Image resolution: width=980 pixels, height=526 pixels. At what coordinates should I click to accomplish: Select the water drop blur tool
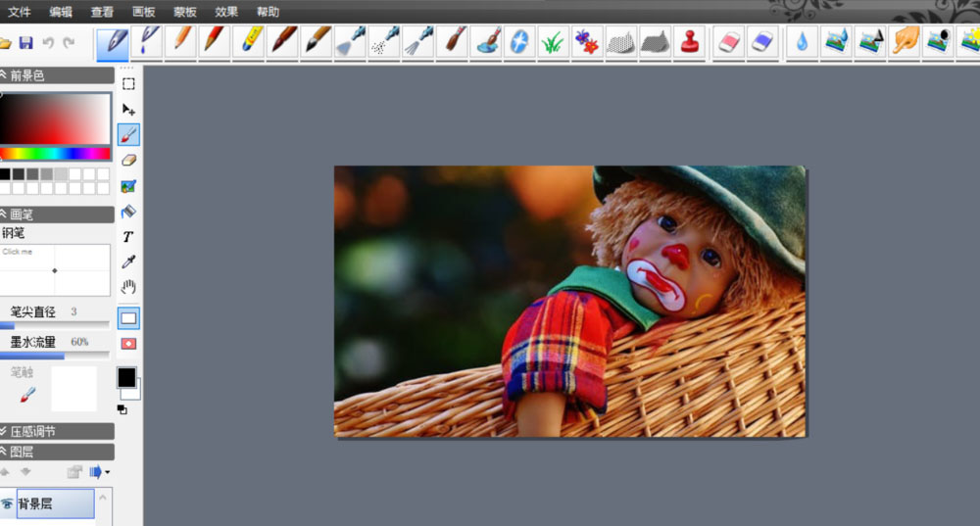(x=803, y=42)
